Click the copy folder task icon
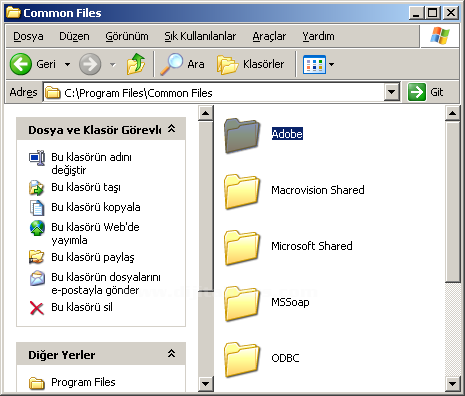Screen dimensions: 465x396 [x=37, y=208]
